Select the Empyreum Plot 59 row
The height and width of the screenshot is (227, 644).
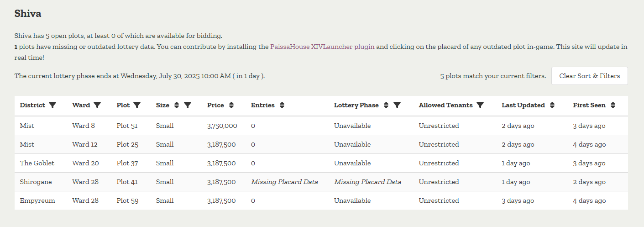tap(321, 201)
